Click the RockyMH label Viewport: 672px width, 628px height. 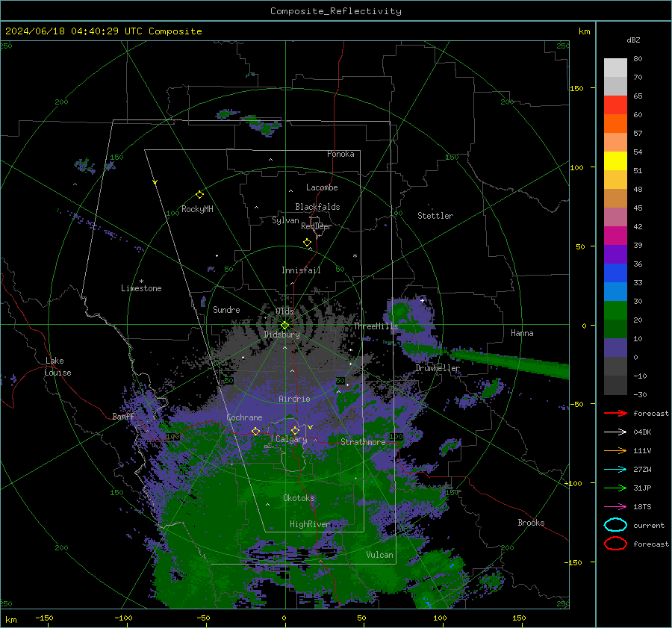(197, 209)
